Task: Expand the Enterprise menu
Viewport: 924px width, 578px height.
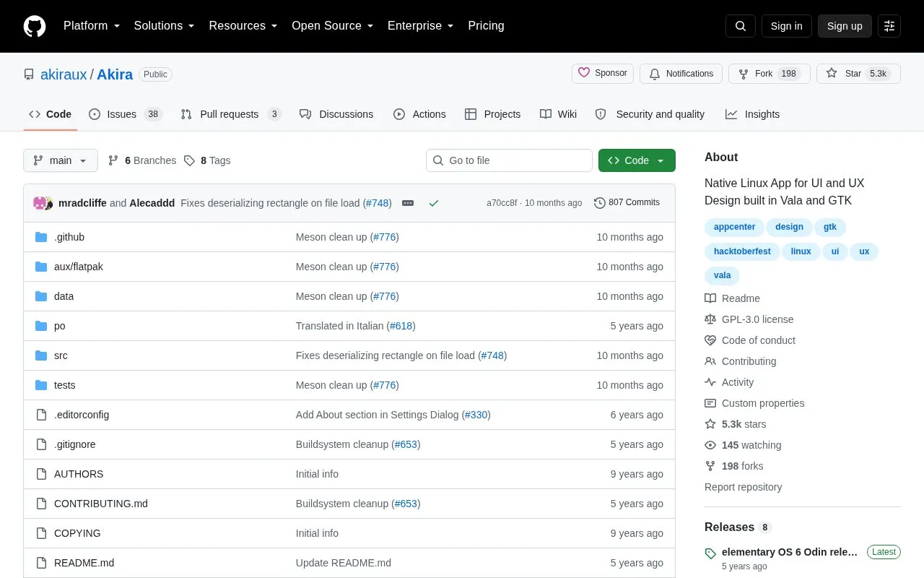Action: (x=421, y=26)
